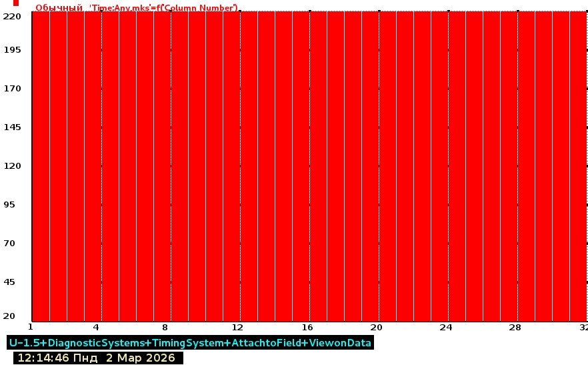Click the x-axis label 12

[x=237, y=328]
